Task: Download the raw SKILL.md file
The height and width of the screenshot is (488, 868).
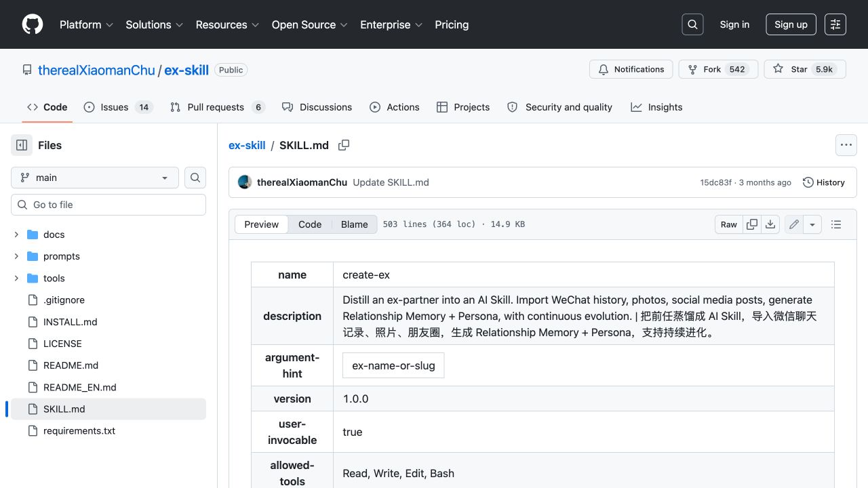Action: click(x=770, y=224)
